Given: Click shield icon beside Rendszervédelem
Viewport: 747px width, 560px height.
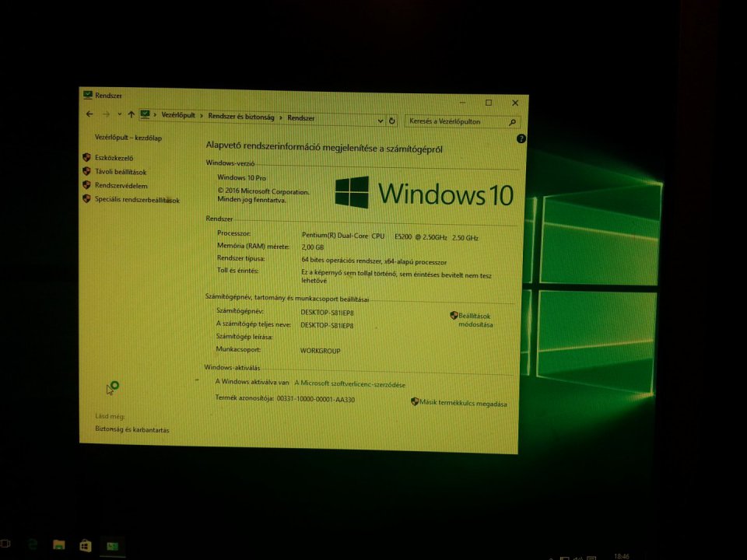Looking at the screenshot, I should click(86, 185).
